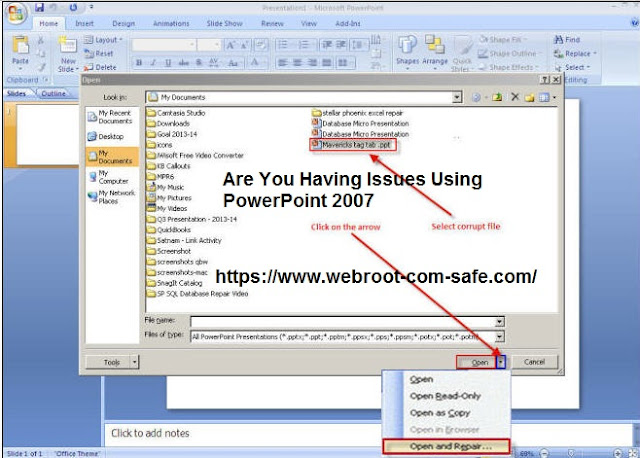Switch to the Animations ribbon tab

tap(171, 24)
